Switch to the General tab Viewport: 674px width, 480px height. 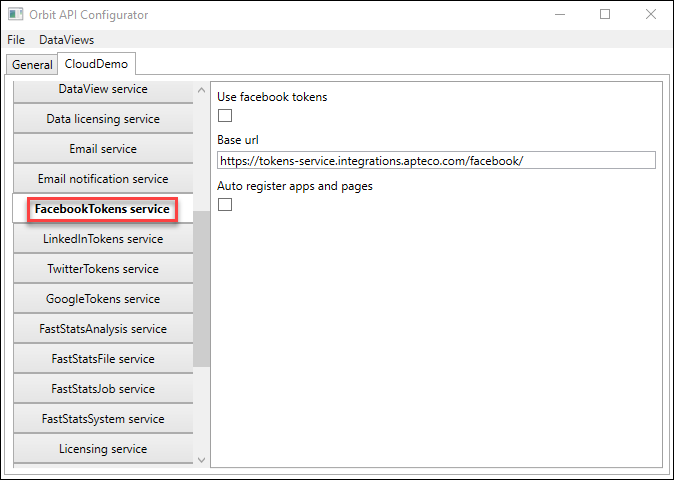point(32,64)
